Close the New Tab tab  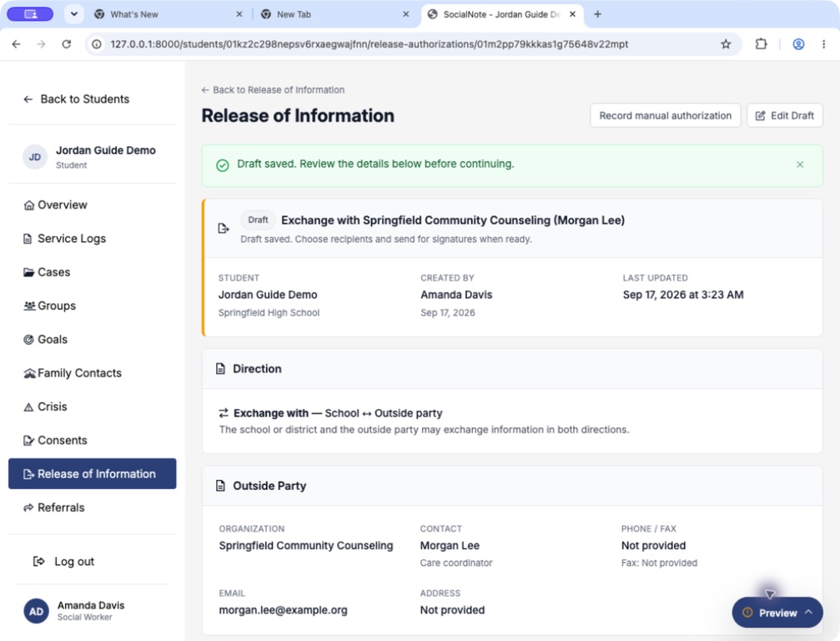[405, 14]
